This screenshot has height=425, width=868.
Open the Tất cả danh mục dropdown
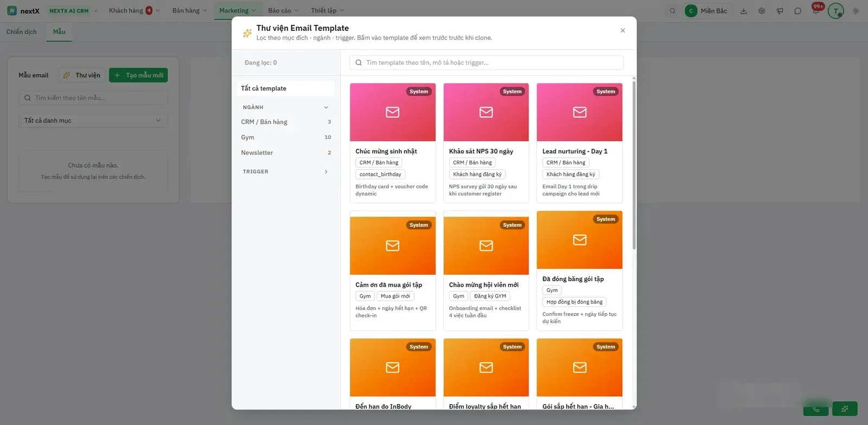[x=93, y=120]
